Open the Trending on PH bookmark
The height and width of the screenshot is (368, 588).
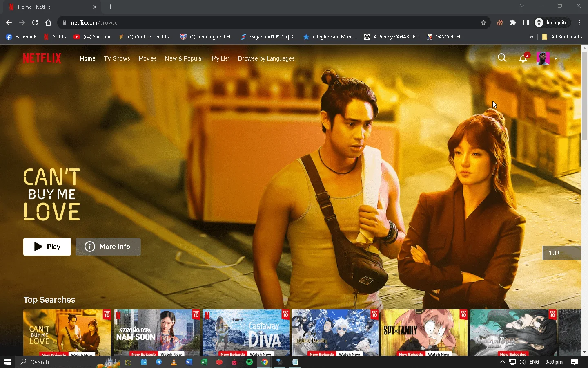(207, 37)
